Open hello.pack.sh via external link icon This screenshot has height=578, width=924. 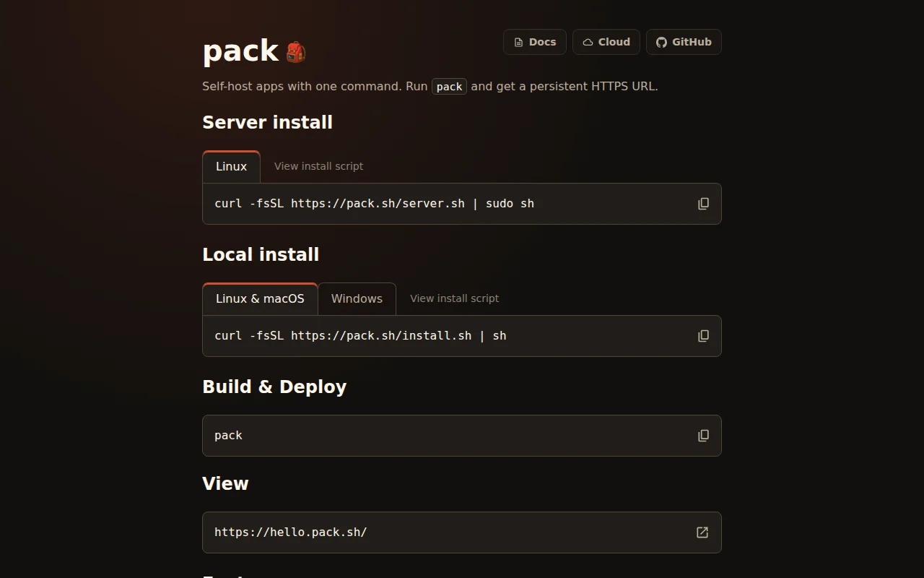coord(702,532)
